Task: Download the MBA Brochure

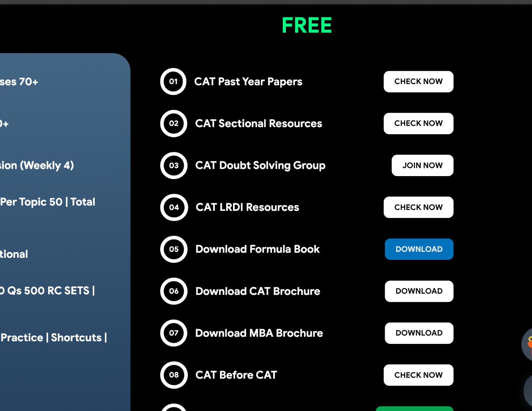Action: 419,333
